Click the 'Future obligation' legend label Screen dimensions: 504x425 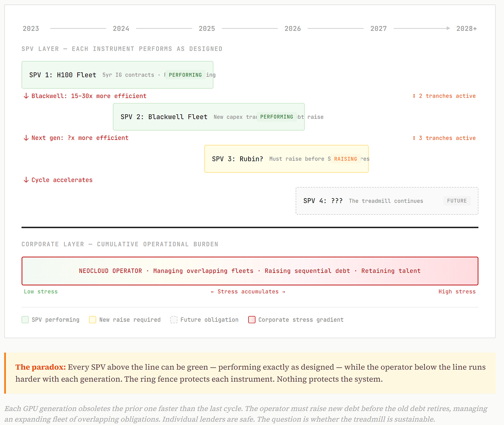209,320
